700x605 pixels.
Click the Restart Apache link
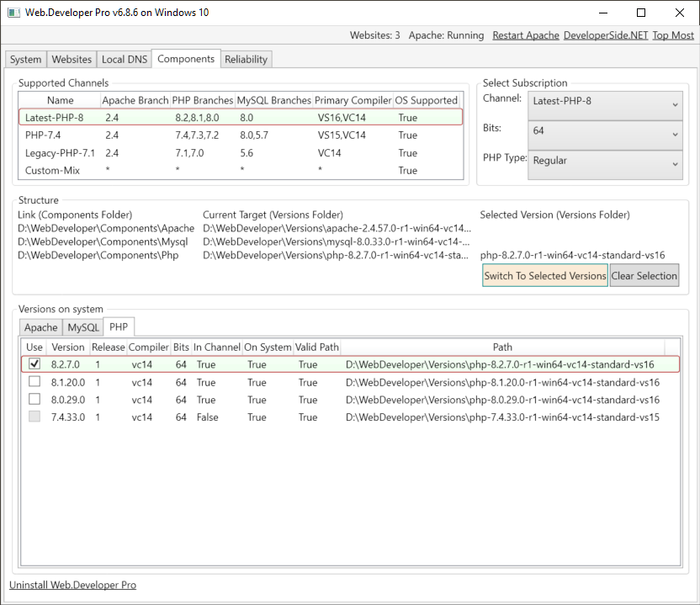click(526, 35)
